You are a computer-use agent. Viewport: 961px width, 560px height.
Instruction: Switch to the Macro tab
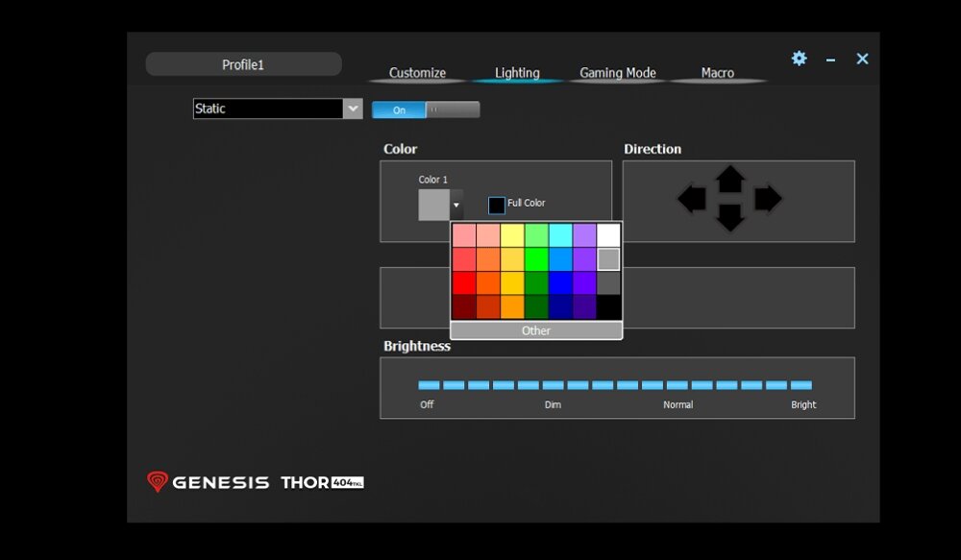[x=718, y=73]
